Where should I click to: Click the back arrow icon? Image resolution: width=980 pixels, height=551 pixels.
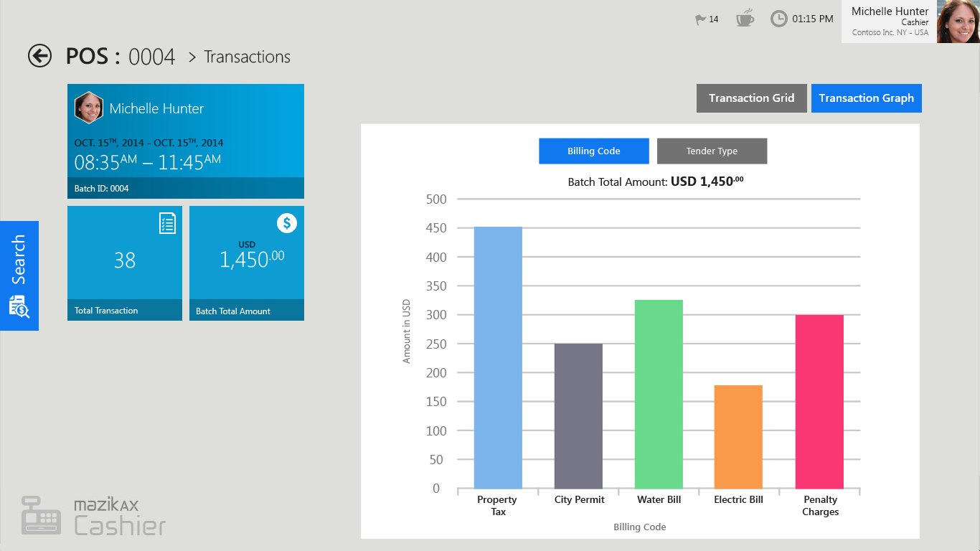coord(39,56)
